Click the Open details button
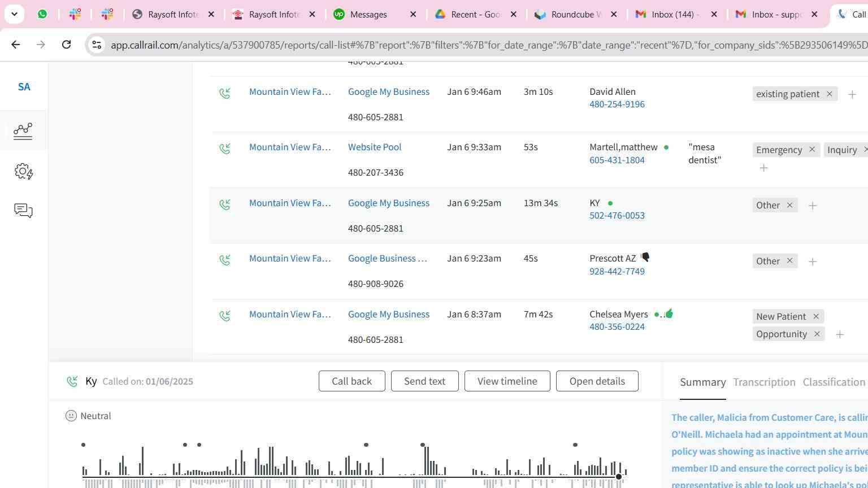The width and height of the screenshot is (868, 488). click(x=597, y=381)
